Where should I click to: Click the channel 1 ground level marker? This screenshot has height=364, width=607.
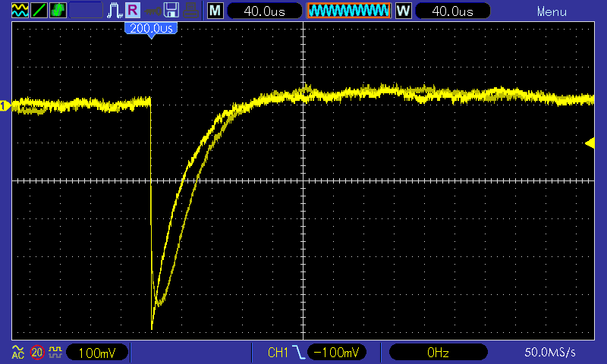point(5,105)
